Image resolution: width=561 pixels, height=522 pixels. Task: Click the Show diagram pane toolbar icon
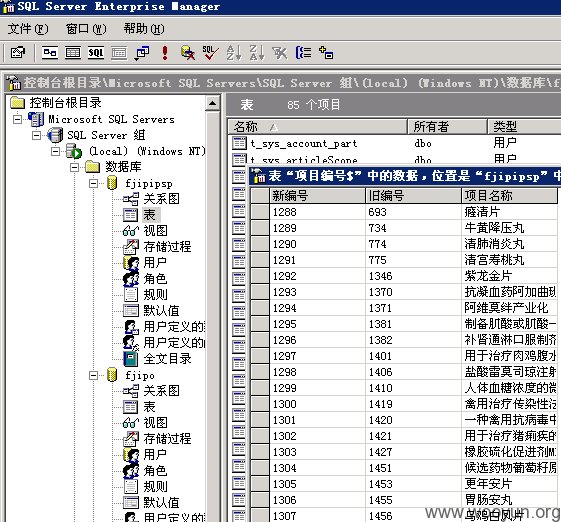(50, 53)
